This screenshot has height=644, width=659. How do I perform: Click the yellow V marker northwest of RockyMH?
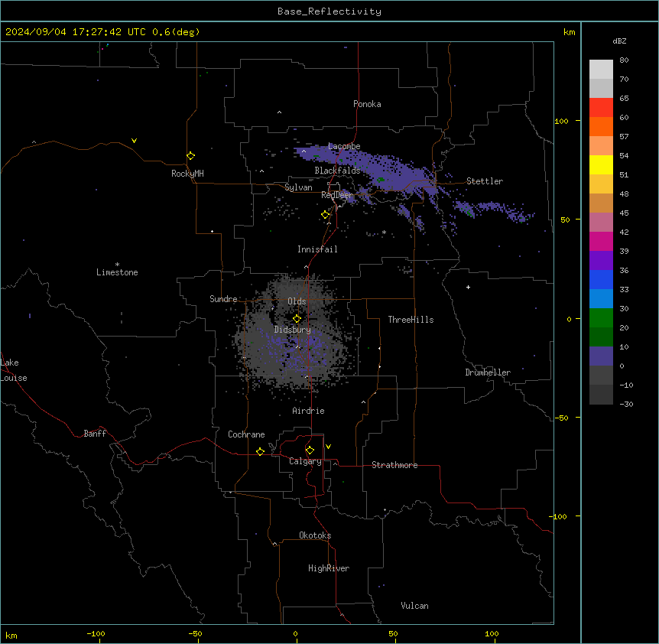(134, 141)
